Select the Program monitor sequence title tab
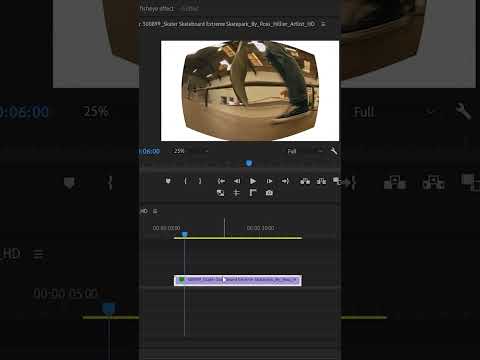This screenshot has height=360, width=480. tap(227, 24)
